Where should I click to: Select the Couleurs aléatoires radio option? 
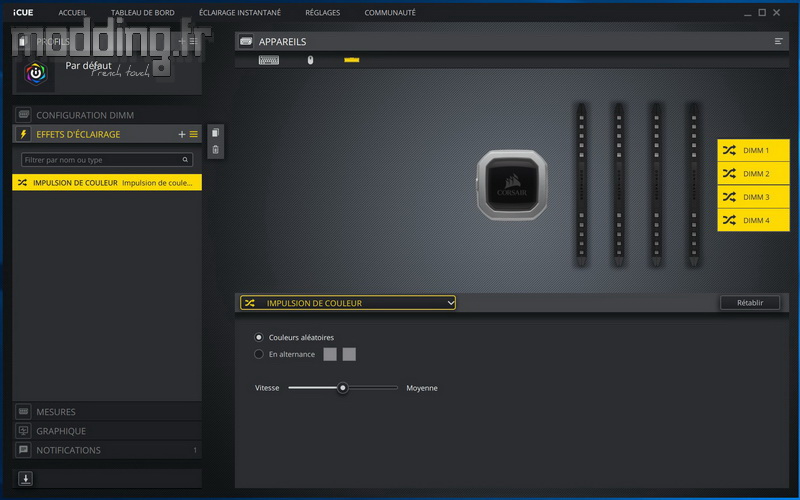pyautogui.click(x=259, y=337)
